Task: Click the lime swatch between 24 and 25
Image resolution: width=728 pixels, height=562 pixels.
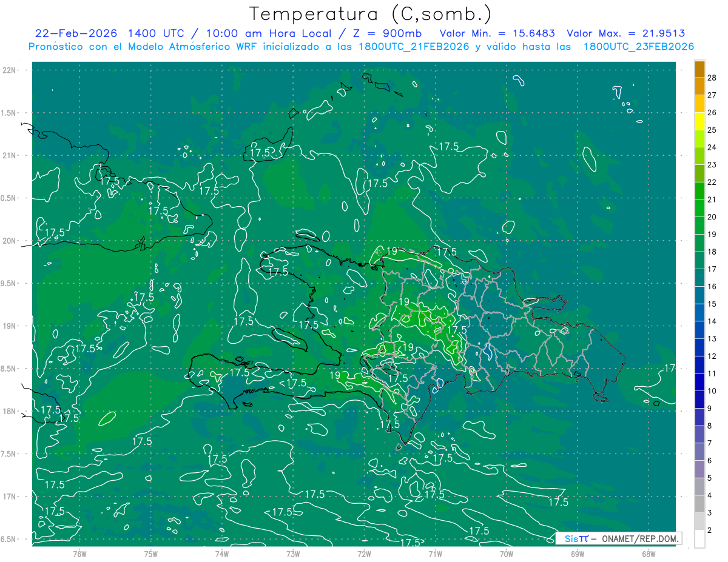Action: point(699,139)
